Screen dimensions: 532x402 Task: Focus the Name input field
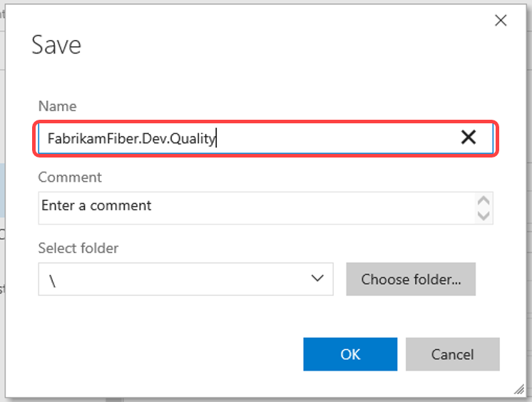(x=266, y=138)
